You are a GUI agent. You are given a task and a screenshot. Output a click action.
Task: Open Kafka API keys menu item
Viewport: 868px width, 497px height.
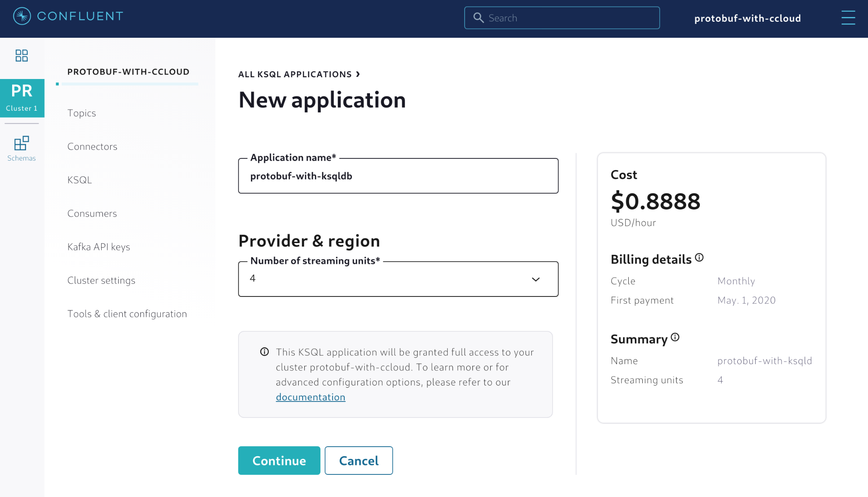(99, 247)
